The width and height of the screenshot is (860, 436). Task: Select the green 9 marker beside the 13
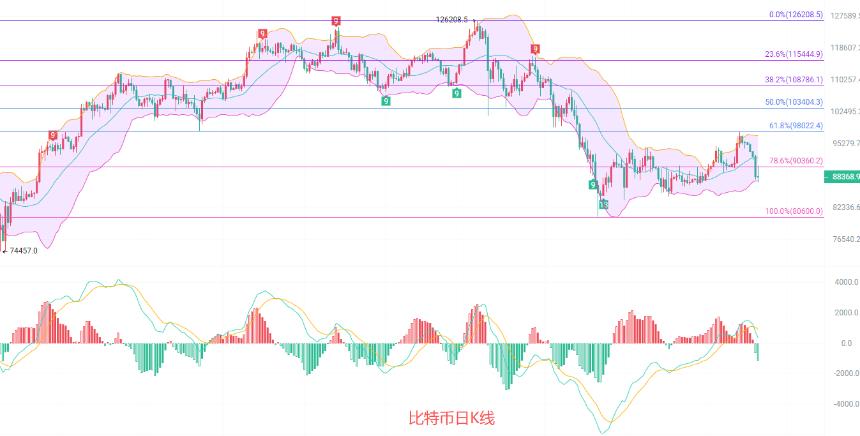click(593, 185)
